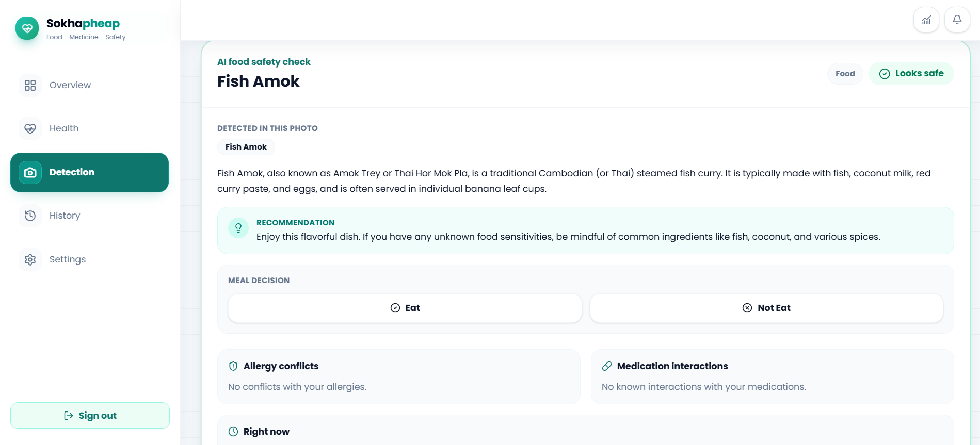980x445 pixels.
Task: Click the Allergy conflicts shield icon
Action: [x=233, y=366]
